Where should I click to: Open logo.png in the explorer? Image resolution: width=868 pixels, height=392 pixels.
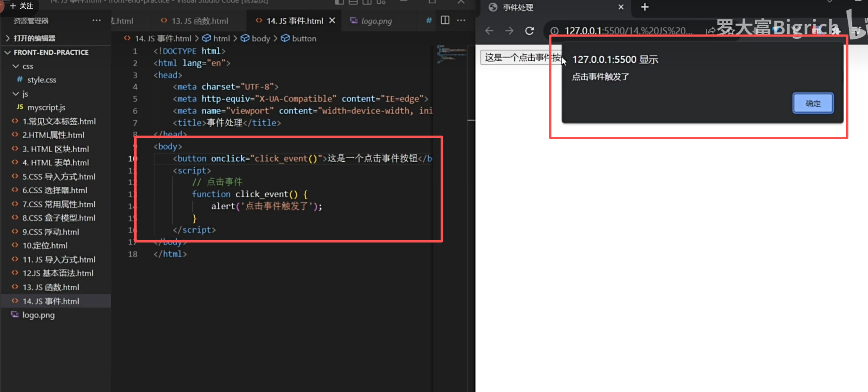38,315
